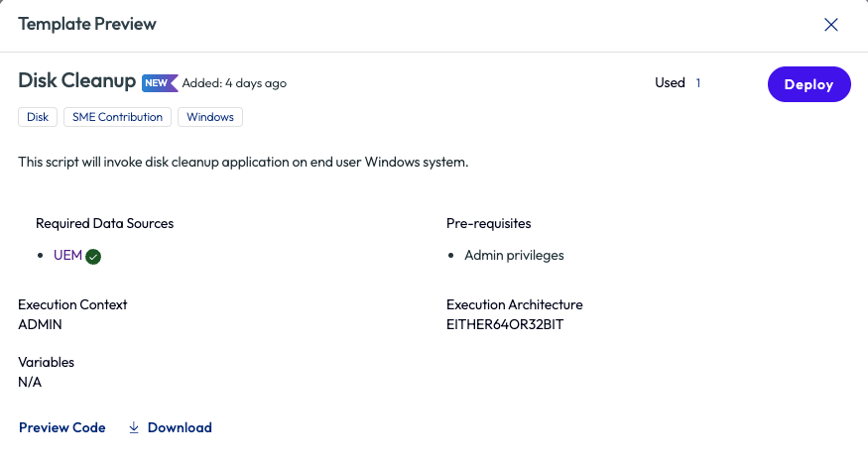
Task: Click the script description text
Action: pyautogui.click(x=243, y=162)
